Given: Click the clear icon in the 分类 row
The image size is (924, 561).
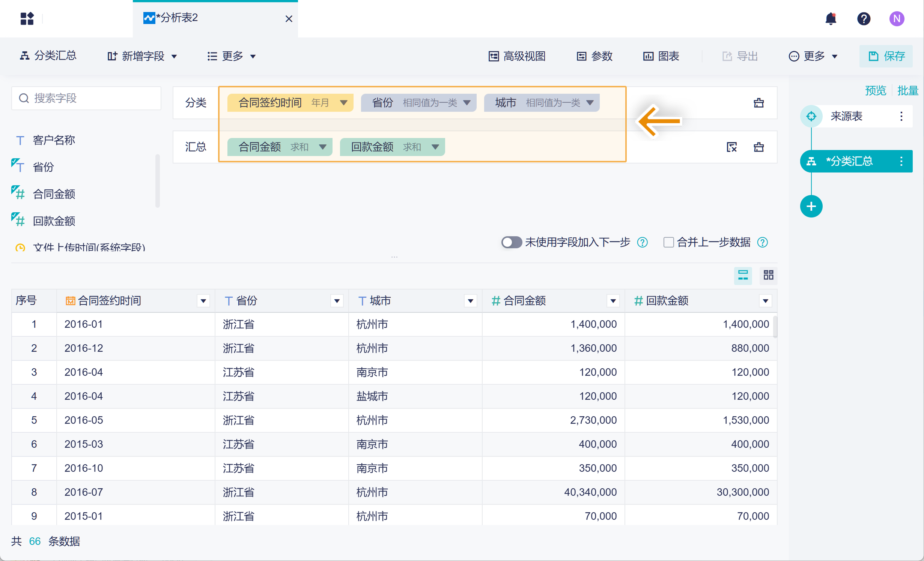Looking at the screenshot, I should pyautogui.click(x=758, y=103).
